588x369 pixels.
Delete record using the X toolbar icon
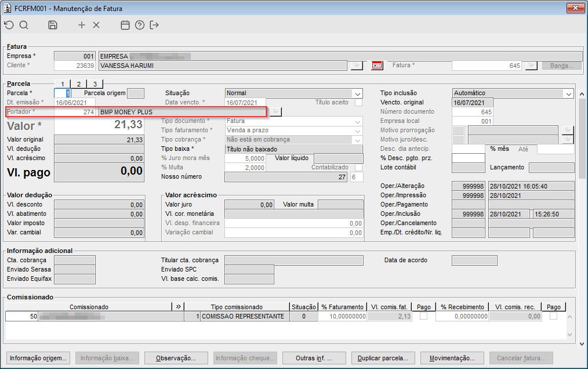tap(96, 25)
